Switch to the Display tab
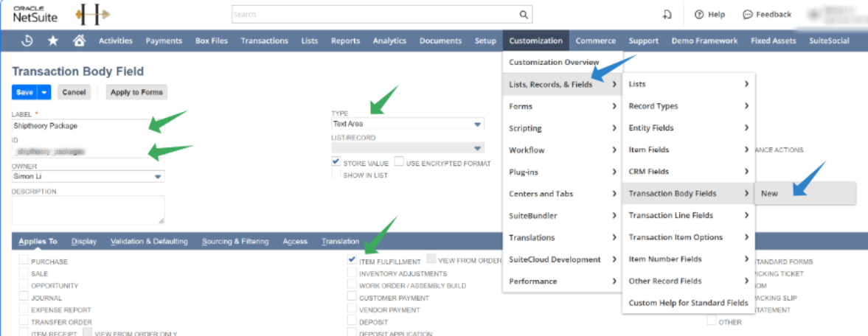Viewport: 868px width, 336px height. 84,242
